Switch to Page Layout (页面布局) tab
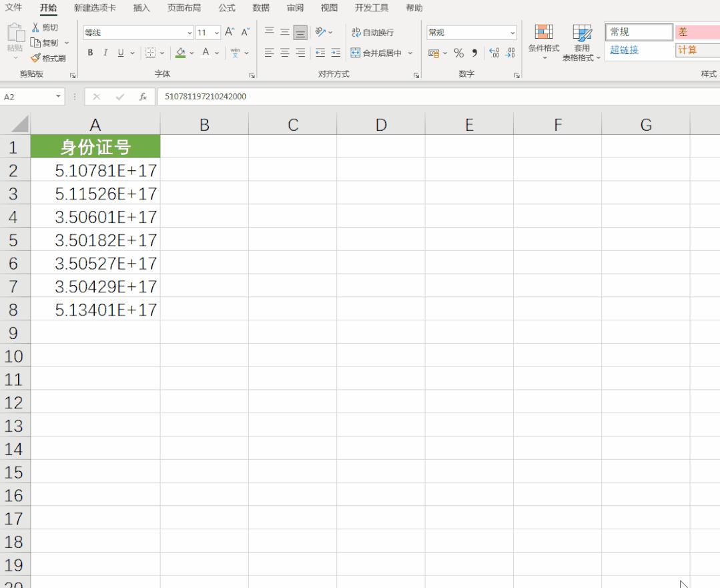 [184, 8]
